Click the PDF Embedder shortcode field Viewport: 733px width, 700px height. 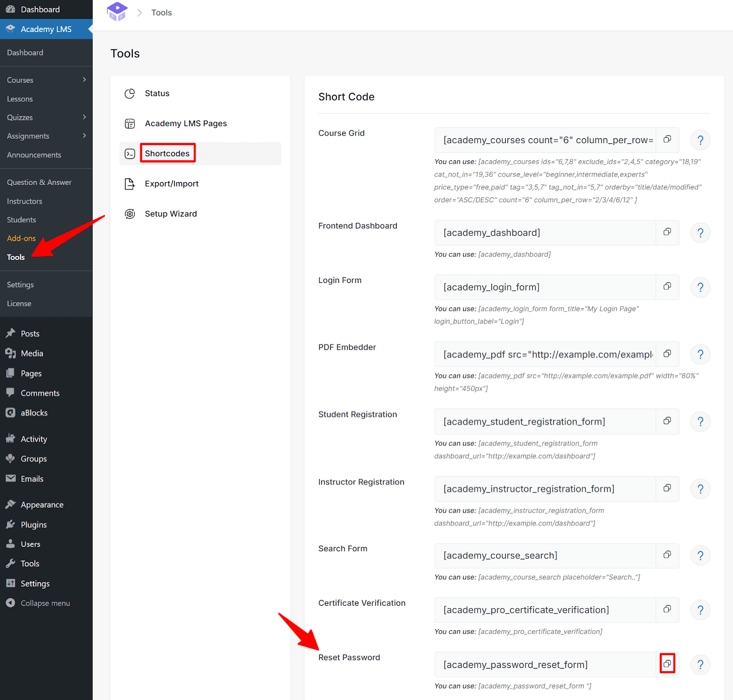[x=545, y=354]
